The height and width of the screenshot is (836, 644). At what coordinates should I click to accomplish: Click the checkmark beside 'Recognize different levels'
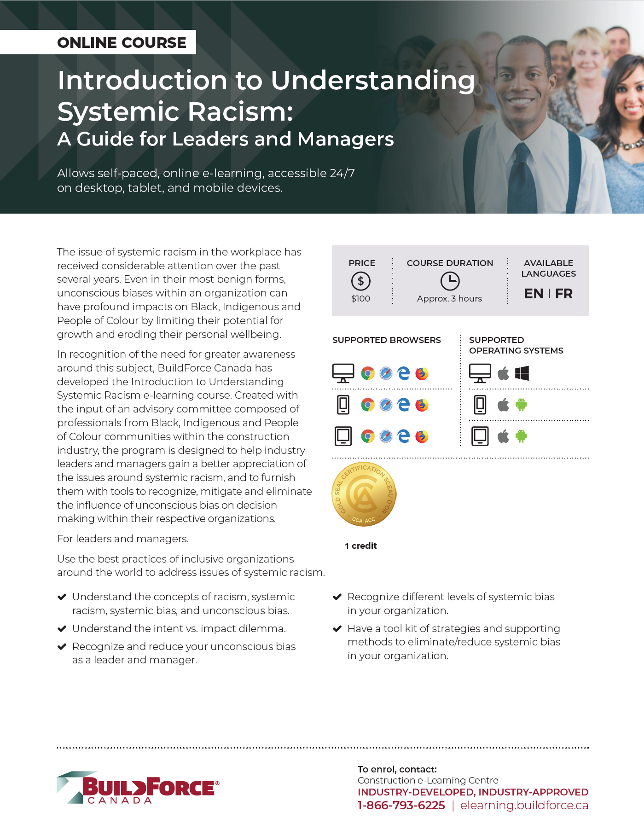(337, 597)
